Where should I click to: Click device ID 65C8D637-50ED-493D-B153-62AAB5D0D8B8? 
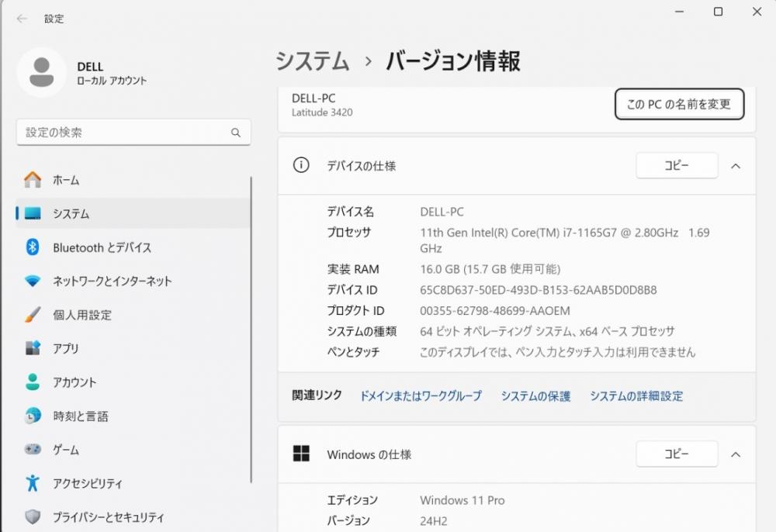539,290
